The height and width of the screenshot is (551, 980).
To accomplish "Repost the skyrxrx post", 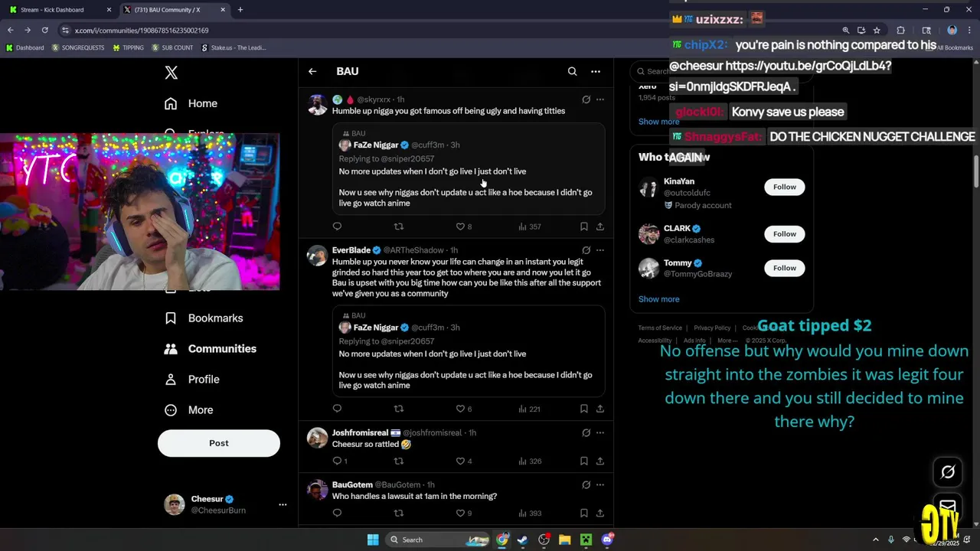I will click(398, 227).
